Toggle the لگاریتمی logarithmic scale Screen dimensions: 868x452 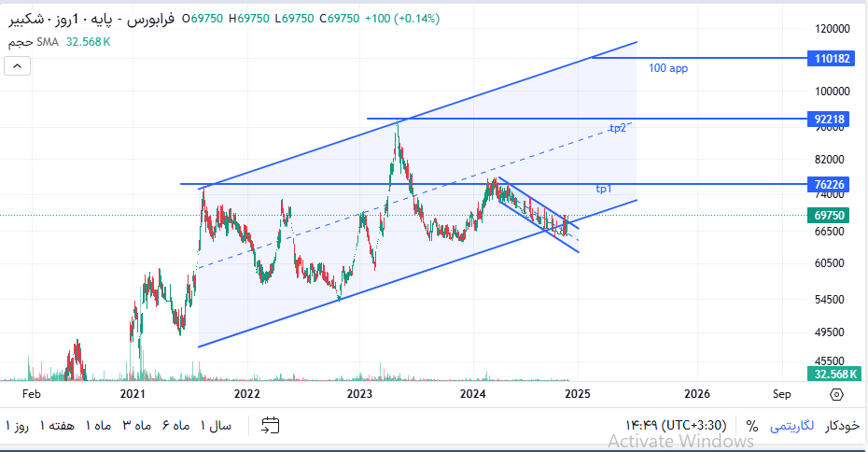coord(792,426)
